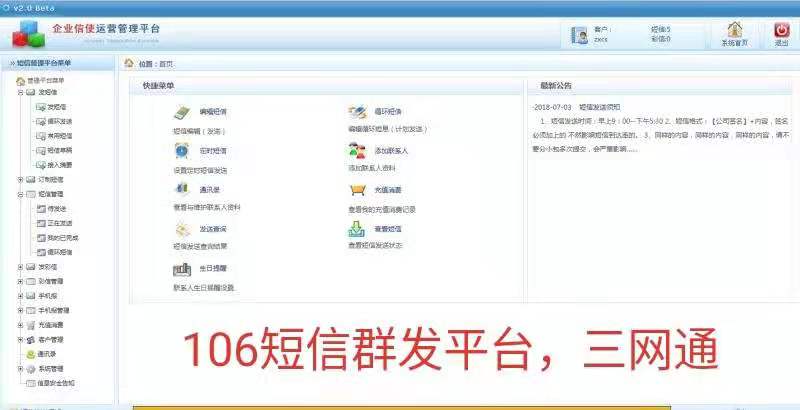Expand the 彩信管理 tree node
The height and width of the screenshot is (410, 800).
(20, 281)
